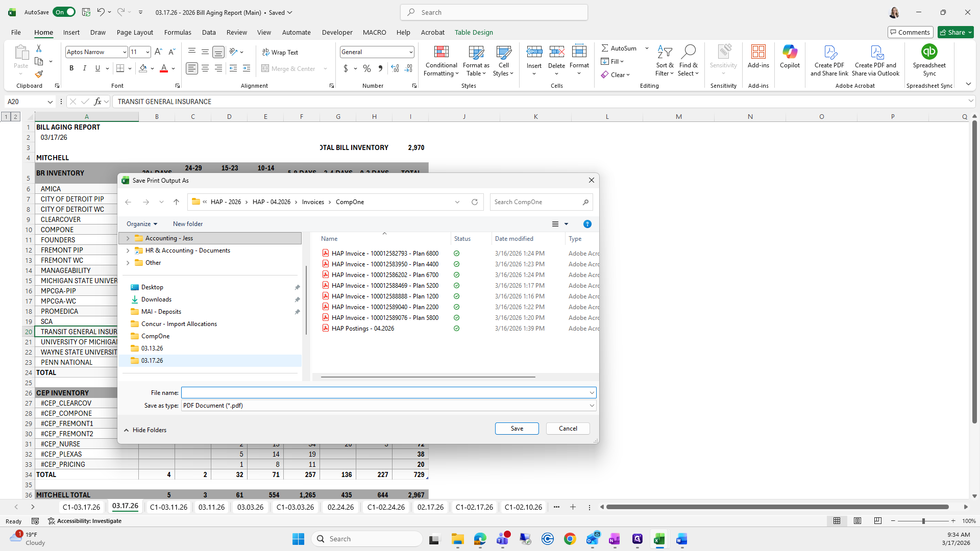980x551 pixels.
Task: Toggle italic formatting button
Action: tap(84, 68)
